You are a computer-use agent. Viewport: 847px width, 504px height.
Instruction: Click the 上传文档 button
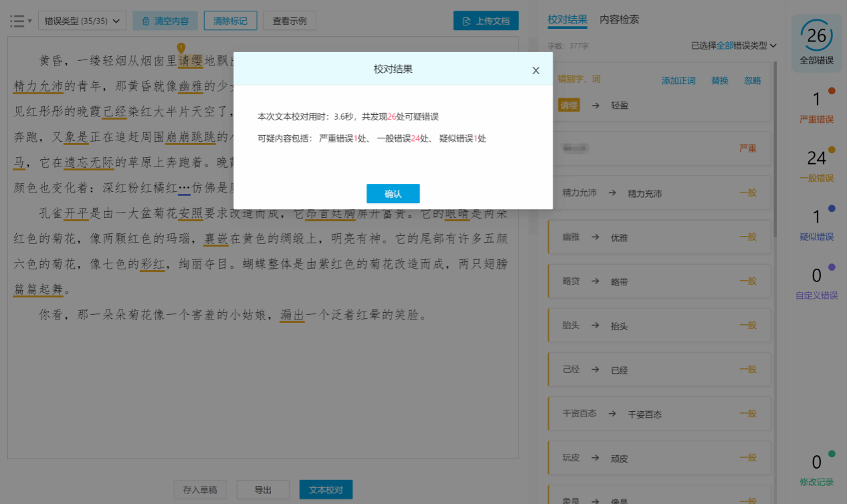(x=486, y=21)
